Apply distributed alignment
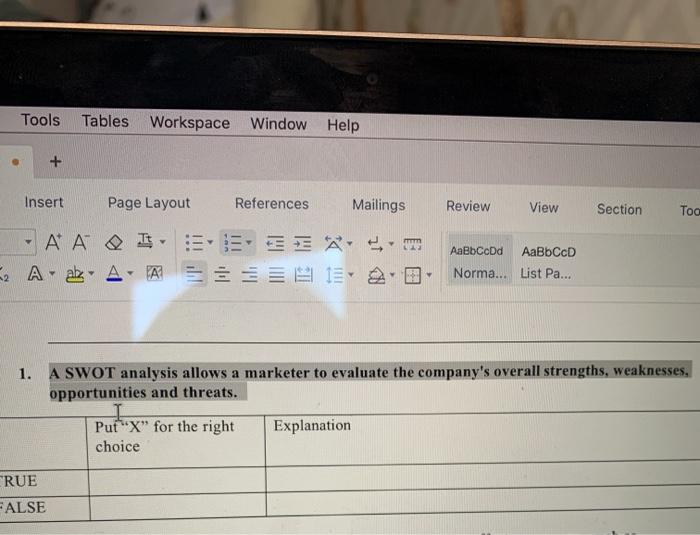Image resolution: width=700 pixels, height=535 pixels. click(x=304, y=275)
